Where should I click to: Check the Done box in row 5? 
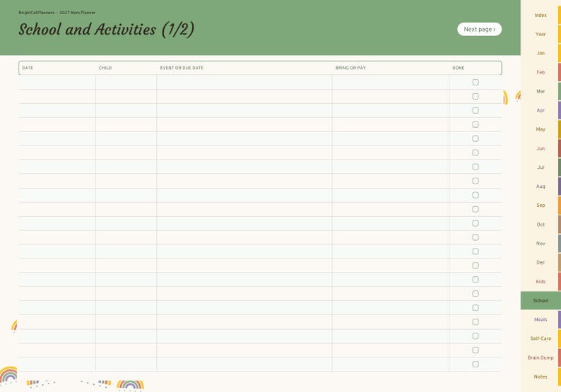(476, 138)
